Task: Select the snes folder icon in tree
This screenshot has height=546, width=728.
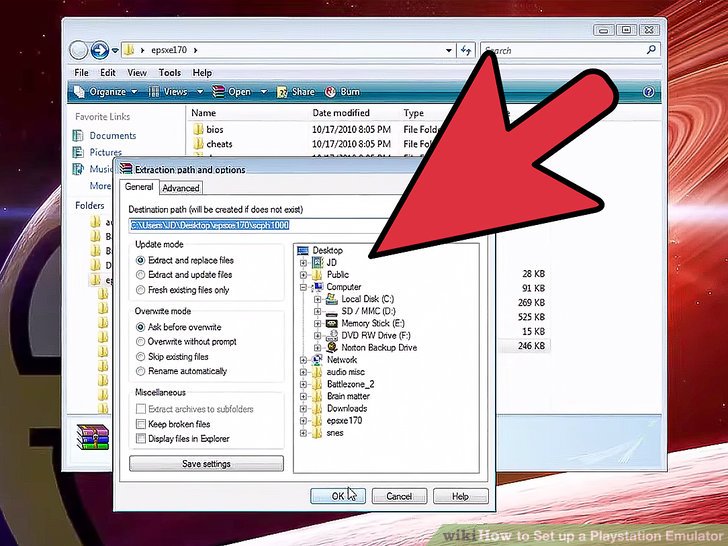Action: pyautogui.click(x=317, y=433)
